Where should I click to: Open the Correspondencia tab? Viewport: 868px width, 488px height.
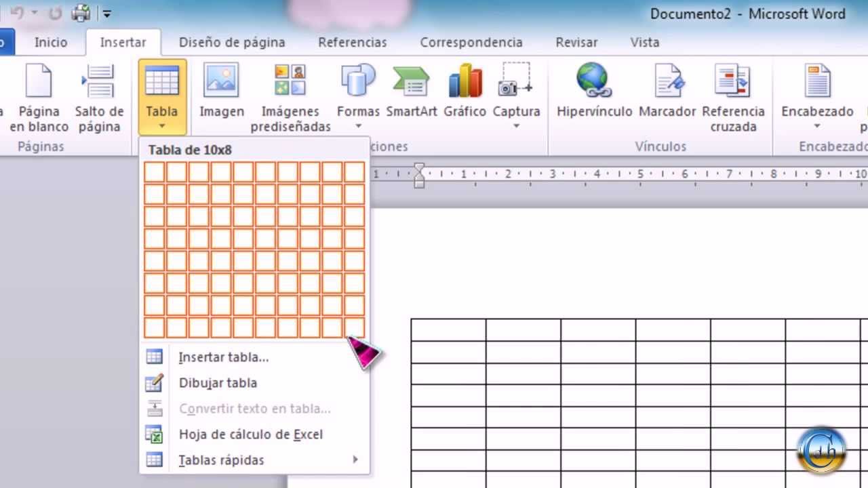[471, 42]
